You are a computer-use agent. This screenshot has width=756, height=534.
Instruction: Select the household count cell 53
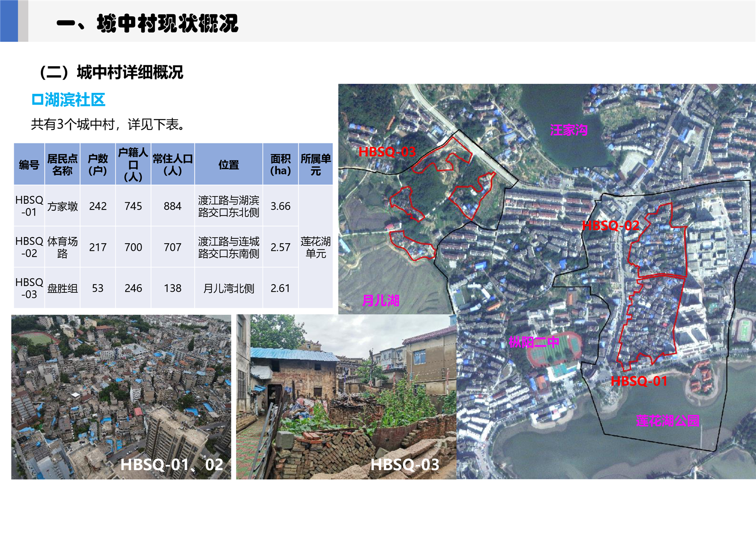click(x=98, y=287)
